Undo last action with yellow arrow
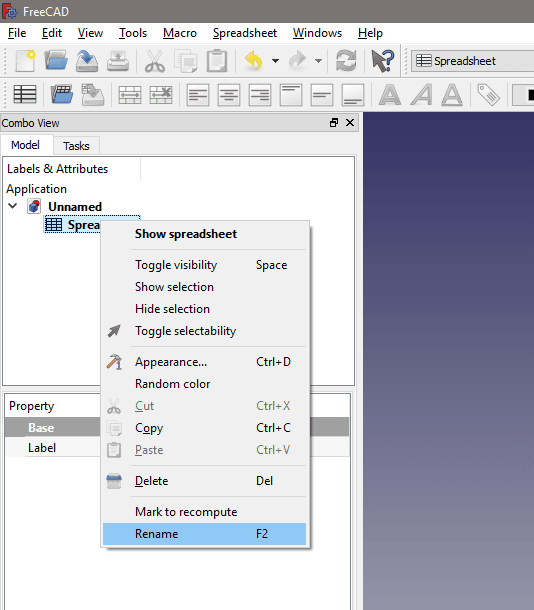 254,61
